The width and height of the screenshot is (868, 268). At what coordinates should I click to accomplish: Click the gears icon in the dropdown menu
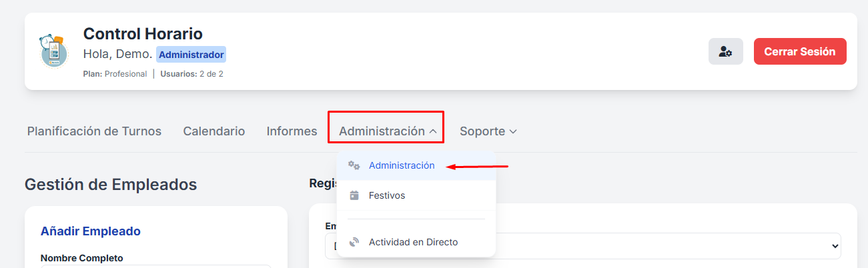[354, 165]
